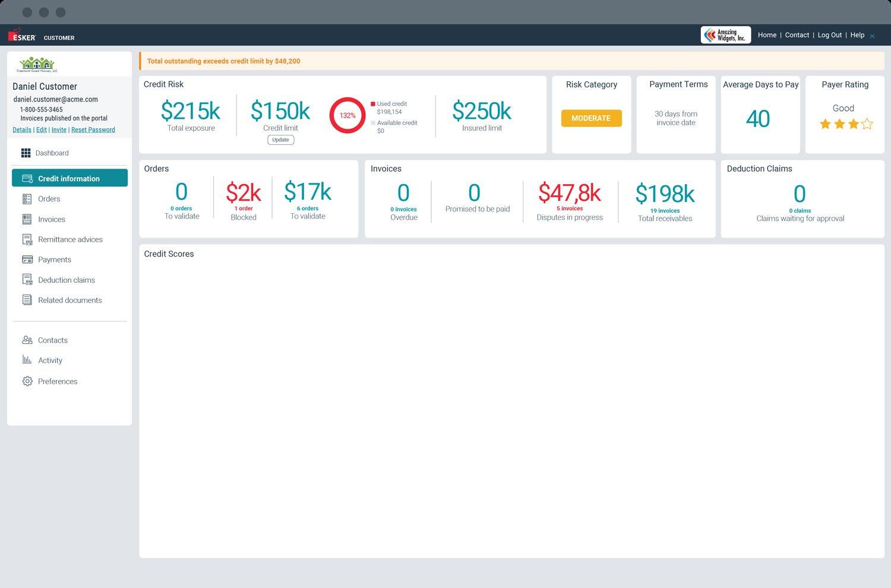Click the Activity chart icon
891x588 pixels.
pyautogui.click(x=27, y=360)
